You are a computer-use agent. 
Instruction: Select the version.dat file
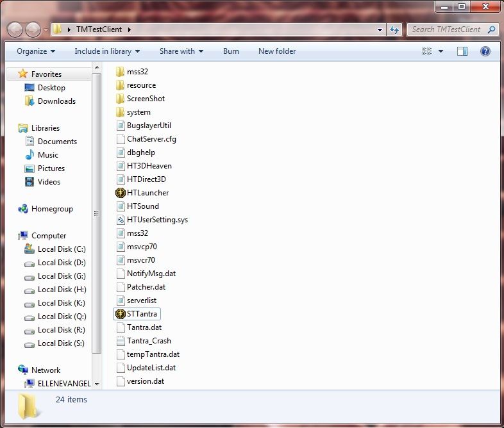140,381
